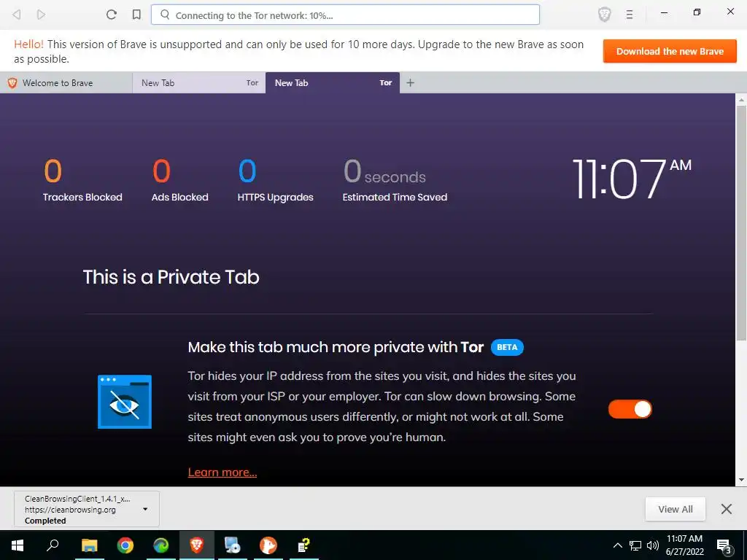This screenshot has width=747, height=560.
Task: Open network status tray icon
Action: [x=635, y=545]
